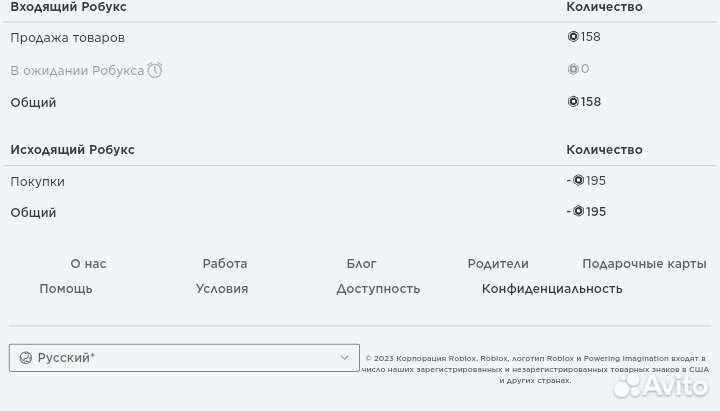
Task: Open Подарочные карты footer link
Action: pos(644,264)
